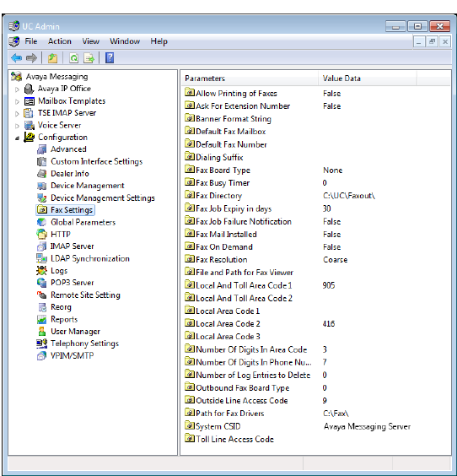
Task: Select Number Of Digits In Area Code
Action: pyautogui.click(x=246, y=349)
